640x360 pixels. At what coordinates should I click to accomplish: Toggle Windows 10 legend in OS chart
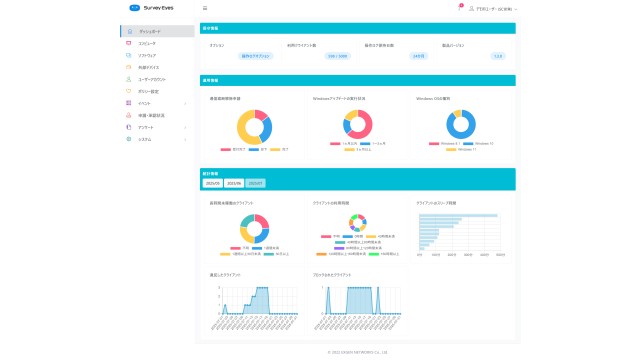478,144
